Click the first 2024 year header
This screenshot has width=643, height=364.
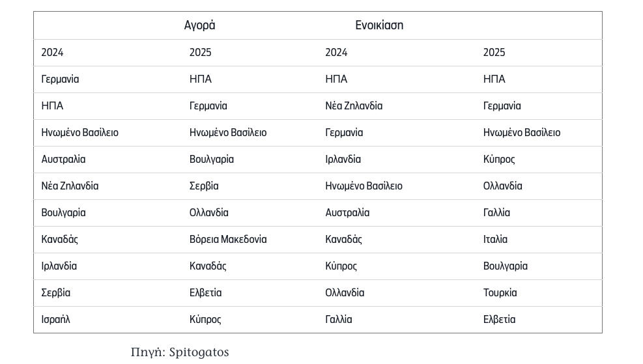[53, 53]
